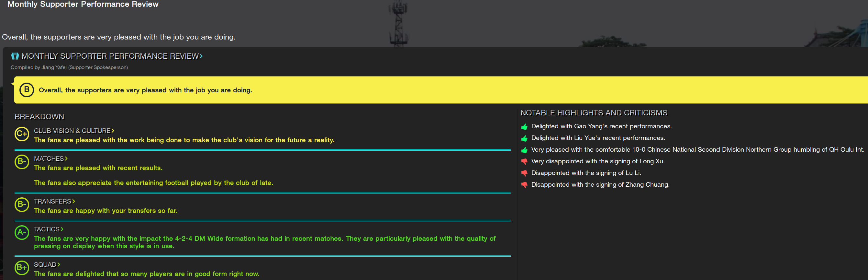Viewport: 868px width, 280px height.
Task: Click the club's vision for the future text
Action: [x=184, y=140]
